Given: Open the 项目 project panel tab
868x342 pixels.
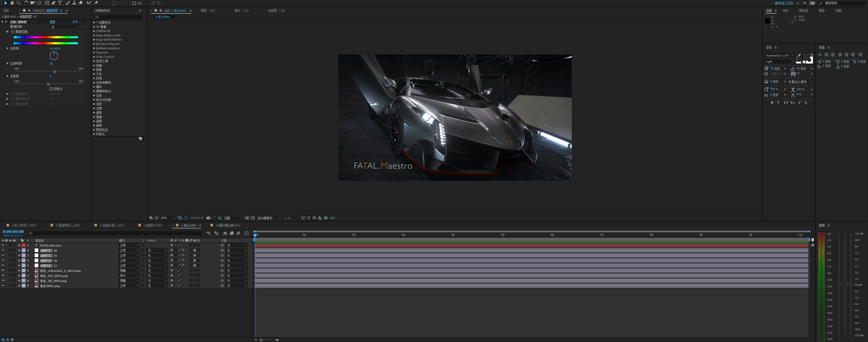Looking at the screenshot, I should (x=6, y=10).
